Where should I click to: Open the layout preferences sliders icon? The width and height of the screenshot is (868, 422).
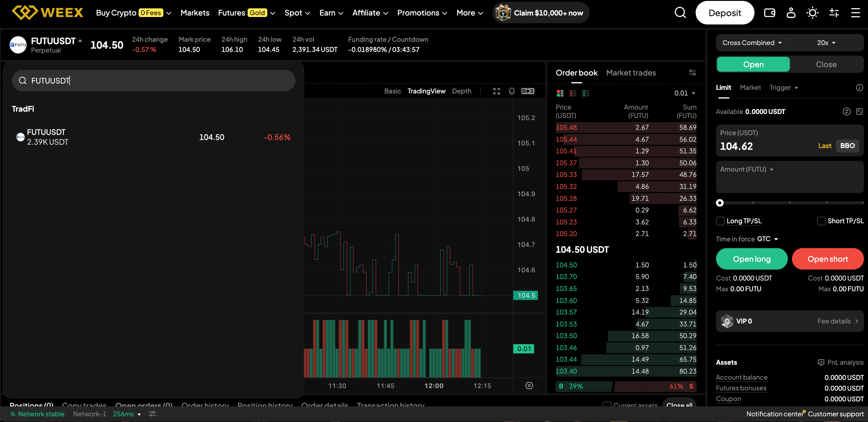pos(834,13)
